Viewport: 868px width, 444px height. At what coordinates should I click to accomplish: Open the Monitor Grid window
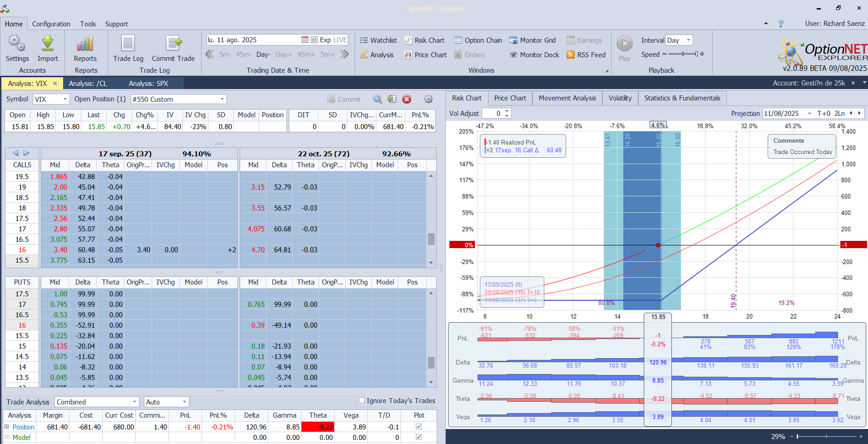click(533, 40)
